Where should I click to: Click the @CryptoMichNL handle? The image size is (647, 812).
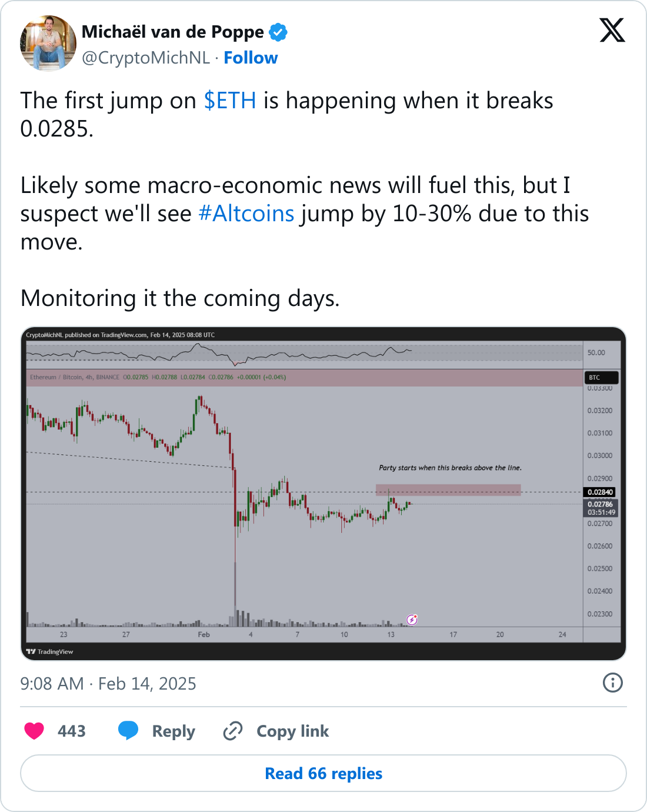click(x=146, y=58)
